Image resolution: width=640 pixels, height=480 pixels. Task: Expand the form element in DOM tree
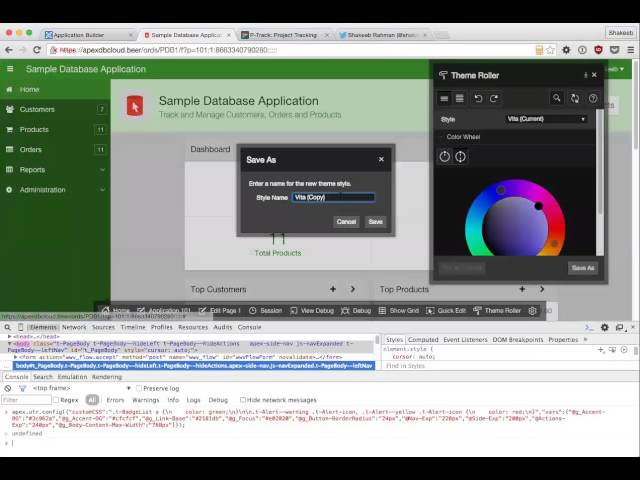click(16, 357)
